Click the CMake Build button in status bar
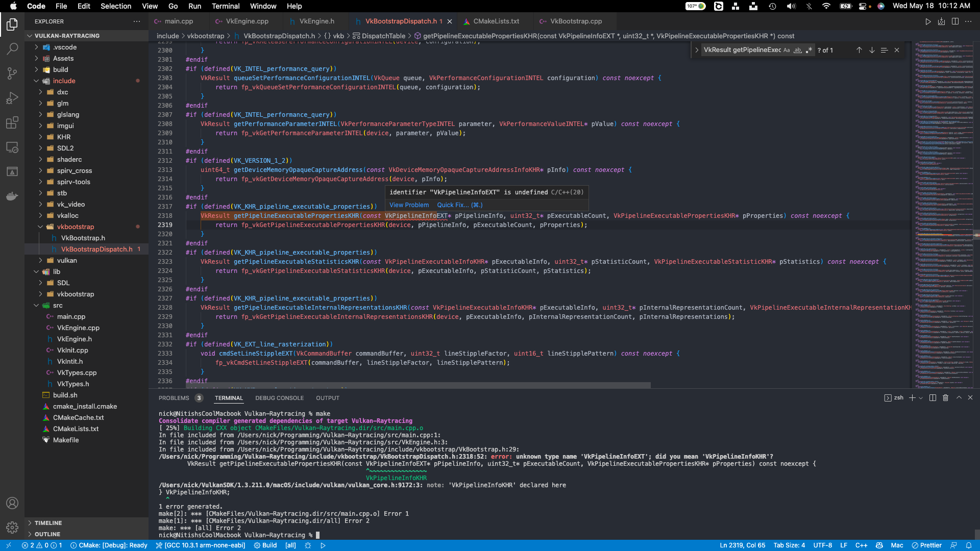 tap(265, 545)
